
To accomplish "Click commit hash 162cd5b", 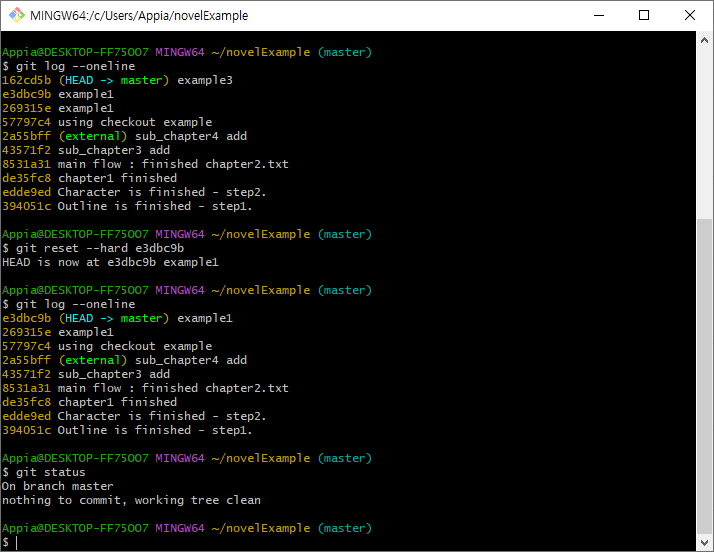I will point(26,80).
